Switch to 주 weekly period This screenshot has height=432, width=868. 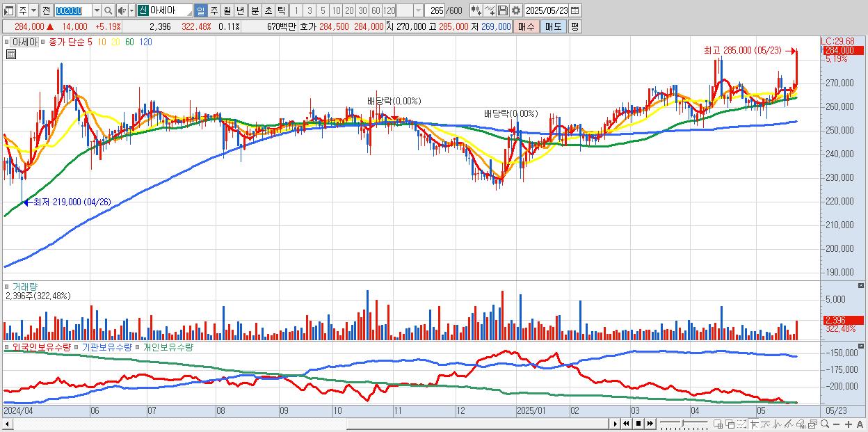[x=214, y=10]
